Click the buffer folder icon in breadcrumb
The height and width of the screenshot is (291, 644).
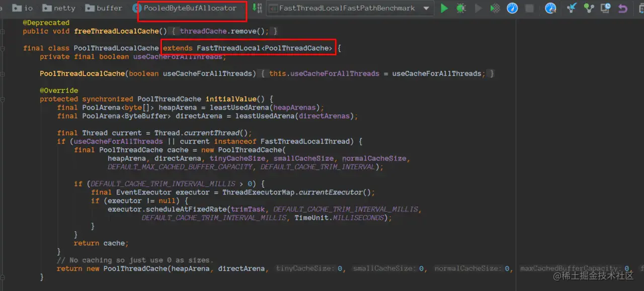click(x=90, y=8)
